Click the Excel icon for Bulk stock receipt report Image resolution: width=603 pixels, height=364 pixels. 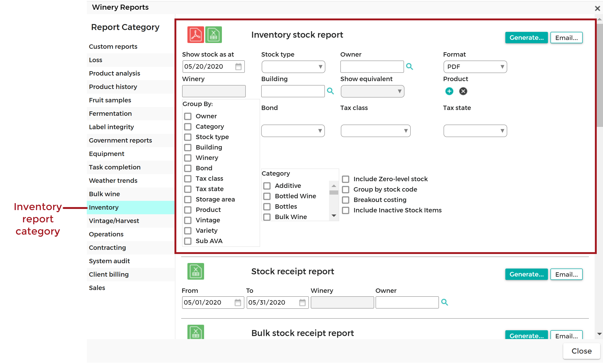coord(196,332)
